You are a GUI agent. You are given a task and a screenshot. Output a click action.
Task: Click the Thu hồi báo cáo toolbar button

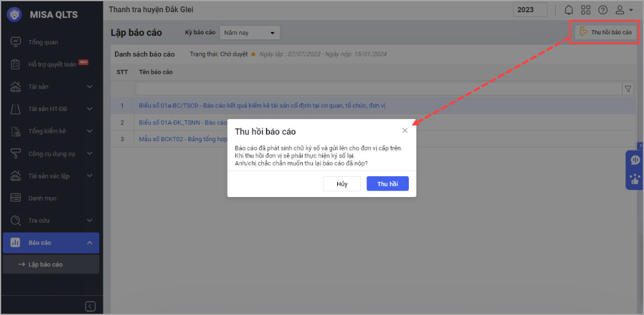[x=606, y=32]
